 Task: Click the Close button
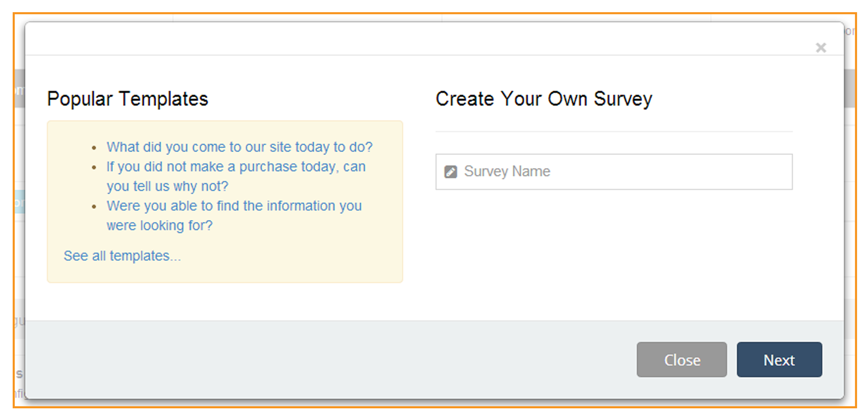[682, 360]
